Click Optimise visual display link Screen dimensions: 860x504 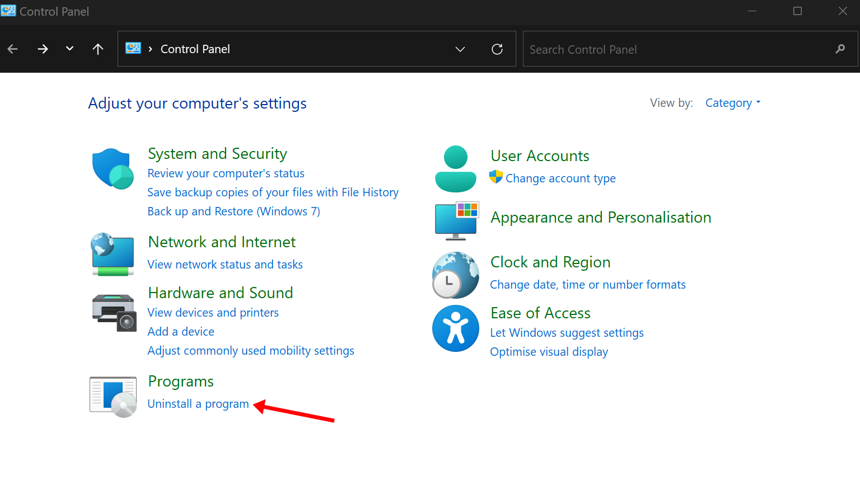tap(549, 352)
